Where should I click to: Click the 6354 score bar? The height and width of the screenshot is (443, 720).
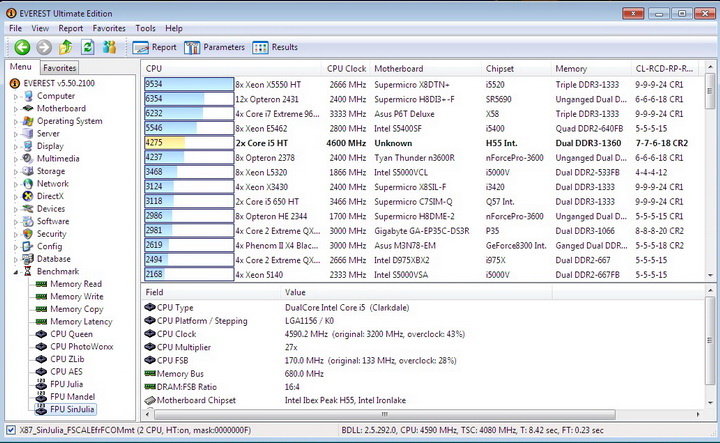(188, 99)
